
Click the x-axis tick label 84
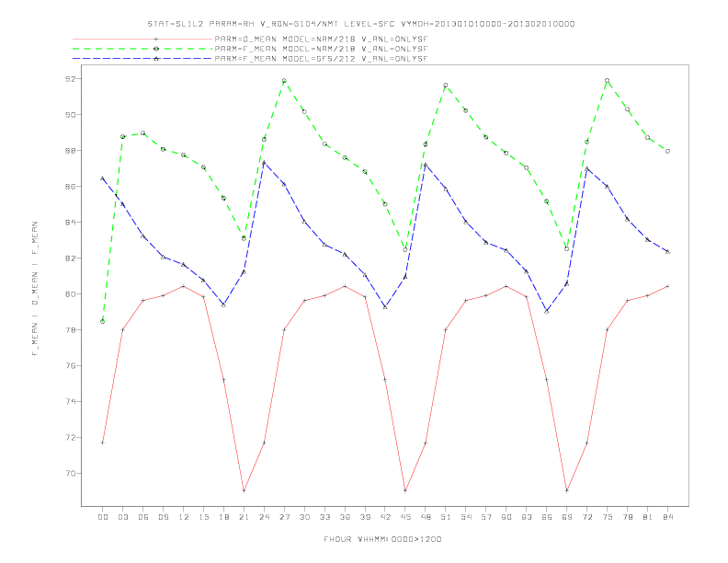[x=667, y=517]
